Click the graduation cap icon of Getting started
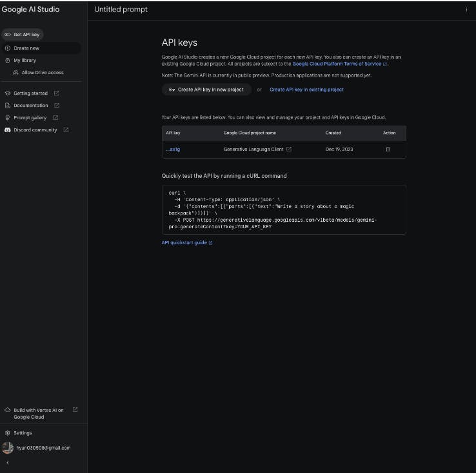 pos(8,93)
